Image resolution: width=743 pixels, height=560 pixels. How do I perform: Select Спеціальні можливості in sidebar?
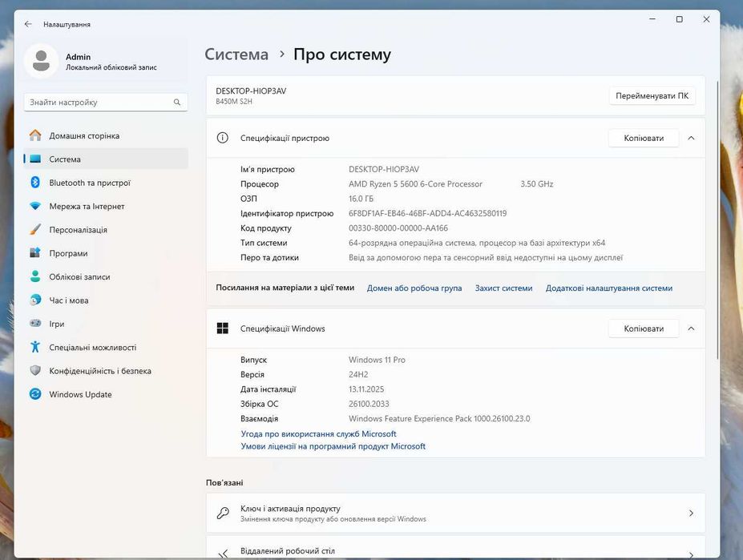106,347
